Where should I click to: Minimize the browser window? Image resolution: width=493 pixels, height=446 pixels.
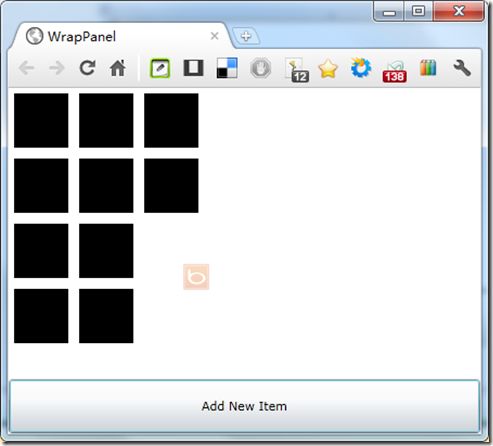389,12
